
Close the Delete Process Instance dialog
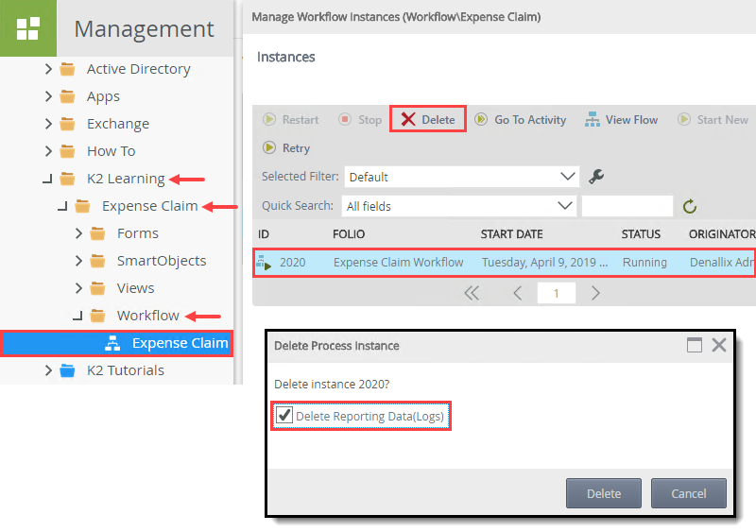point(719,345)
